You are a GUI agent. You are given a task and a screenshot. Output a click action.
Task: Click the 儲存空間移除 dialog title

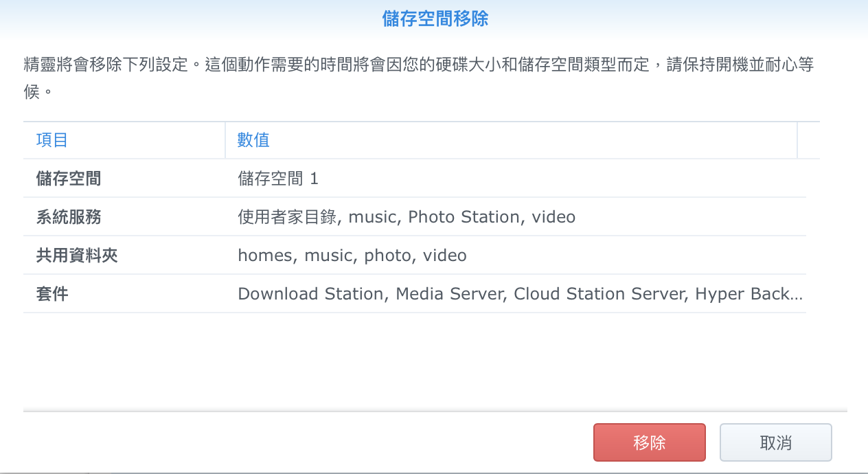(435, 19)
